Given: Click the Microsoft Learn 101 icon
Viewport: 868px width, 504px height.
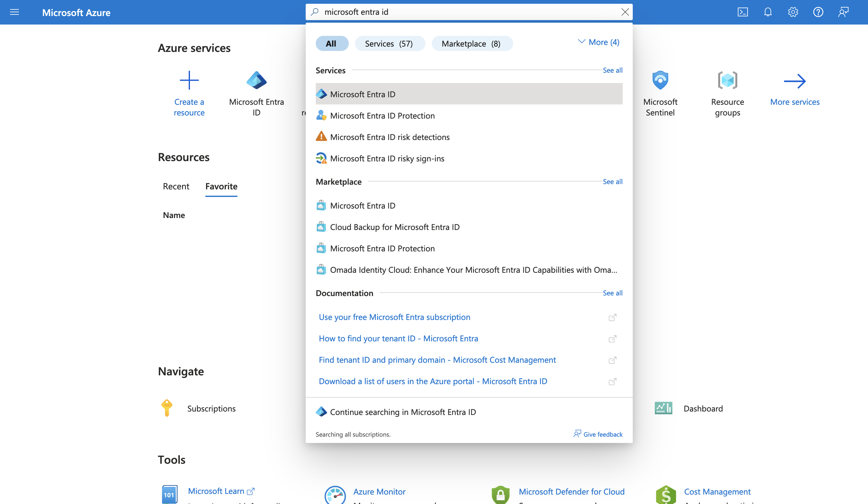Looking at the screenshot, I should [170, 495].
